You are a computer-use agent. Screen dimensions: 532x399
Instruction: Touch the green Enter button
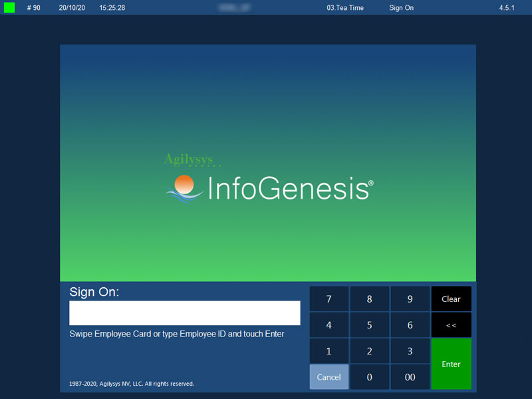[451, 364]
